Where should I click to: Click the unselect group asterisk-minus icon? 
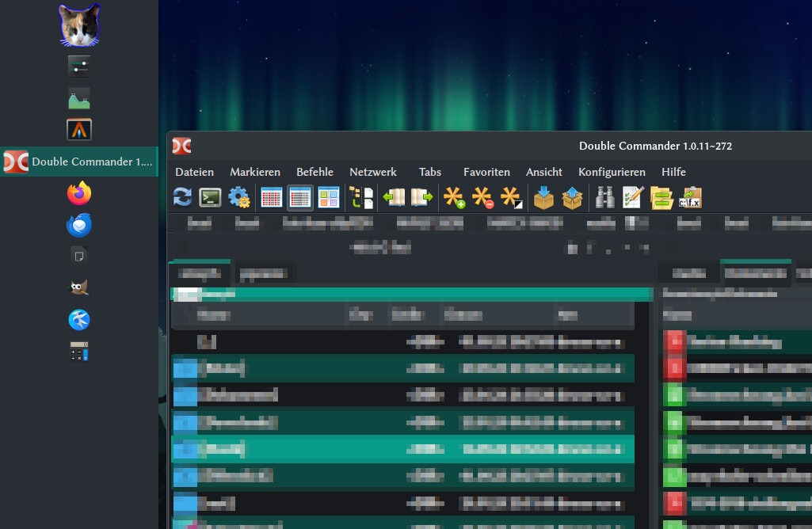[482, 197]
